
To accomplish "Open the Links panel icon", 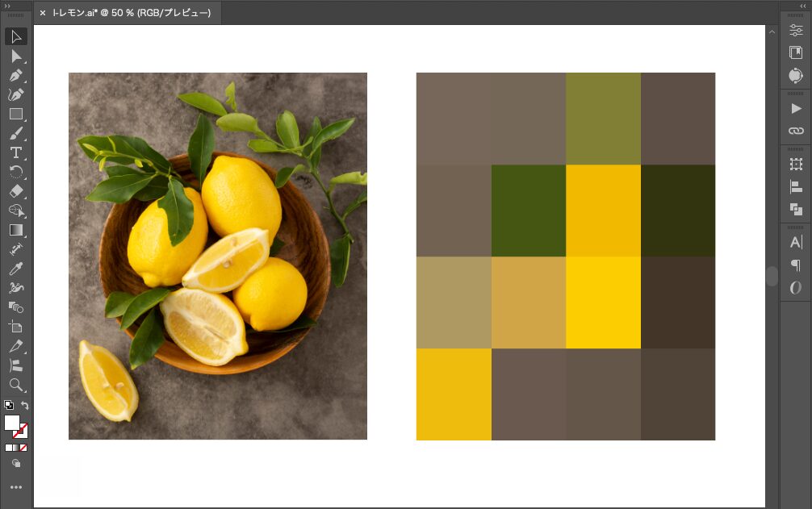I will pyautogui.click(x=796, y=131).
